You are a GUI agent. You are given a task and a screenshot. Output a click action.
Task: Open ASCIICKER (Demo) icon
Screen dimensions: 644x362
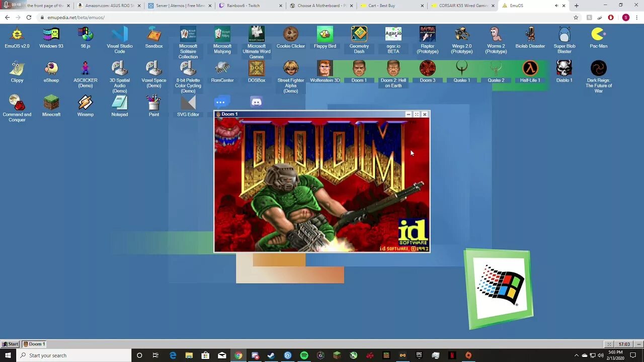point(86,74)
